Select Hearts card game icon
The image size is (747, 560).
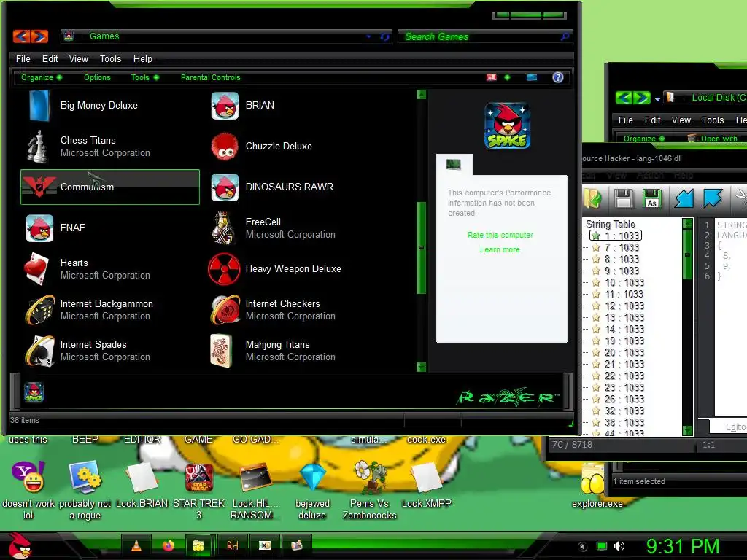point(37,269)
